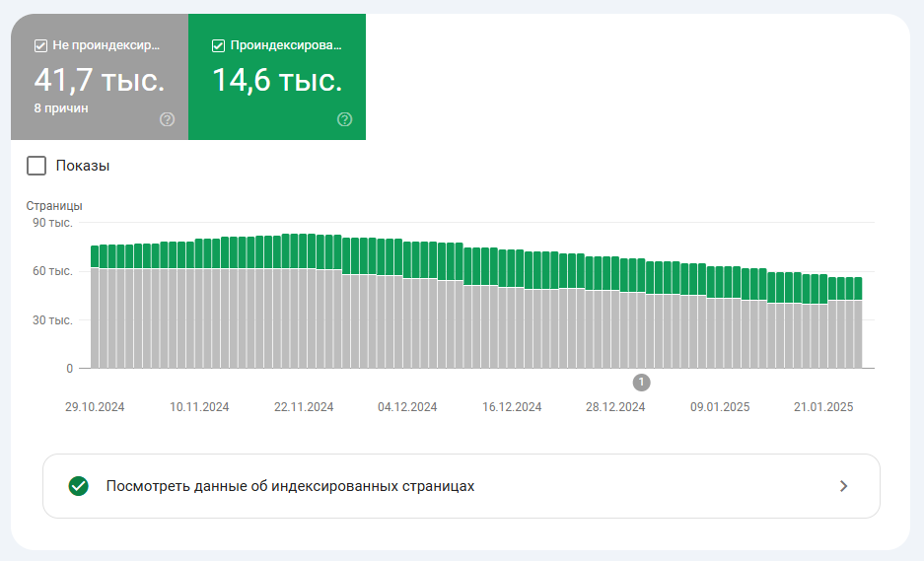Click the 29.10.2024 date label
The height and width of the screenshot is (561, 924).
pos(95,407)
